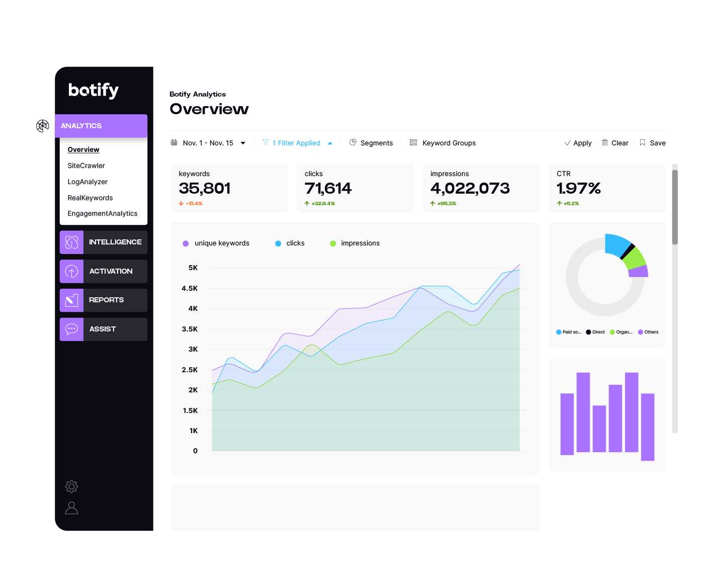
Task: Click the Assist chat bubble icon
Action: [71, 329]
